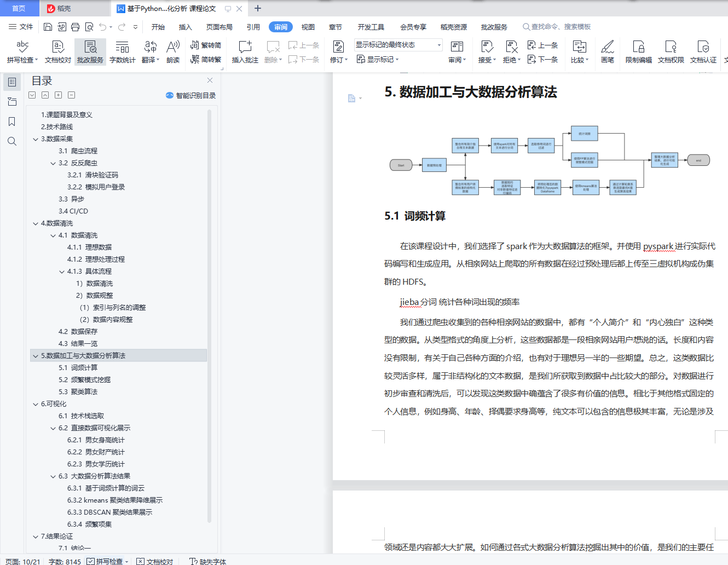This screenshot has height=565, width=728.
Task: Click the minus icon in 目录 header
Action: pos(71,95)
